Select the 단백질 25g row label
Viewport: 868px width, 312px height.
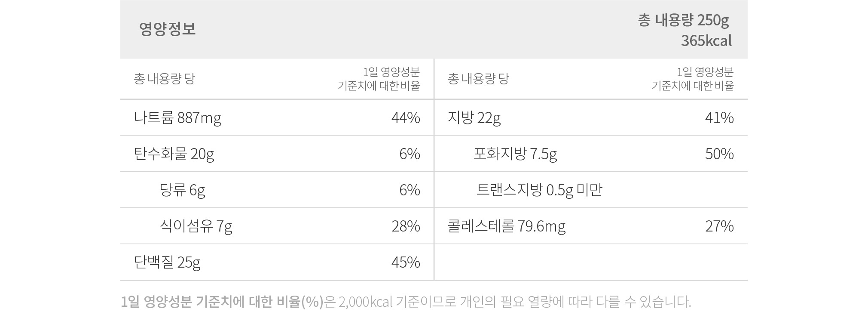click(x=167, y=262)
